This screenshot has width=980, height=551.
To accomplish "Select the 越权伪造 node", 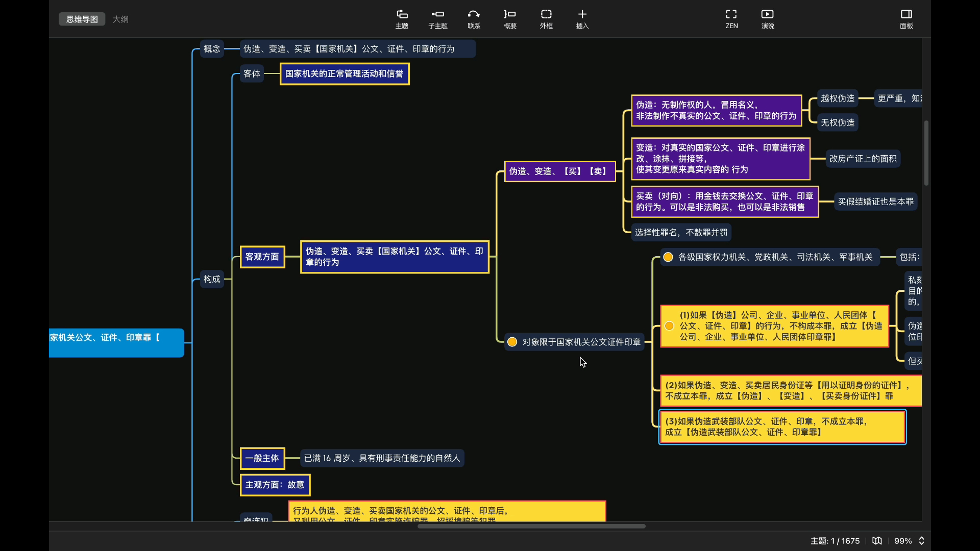I will point(838,98).
